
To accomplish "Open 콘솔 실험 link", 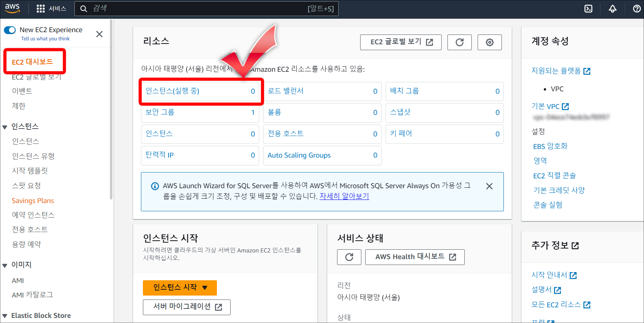I will [548, 205].
